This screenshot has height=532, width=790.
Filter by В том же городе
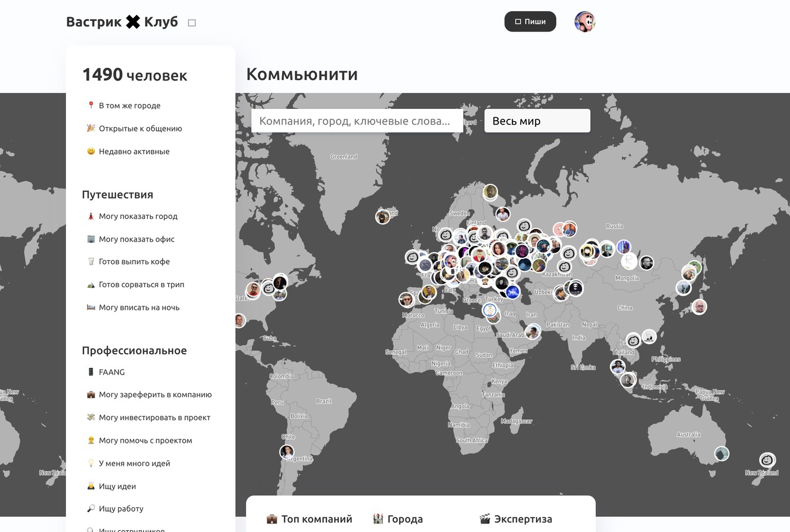[x=129, y=105]
